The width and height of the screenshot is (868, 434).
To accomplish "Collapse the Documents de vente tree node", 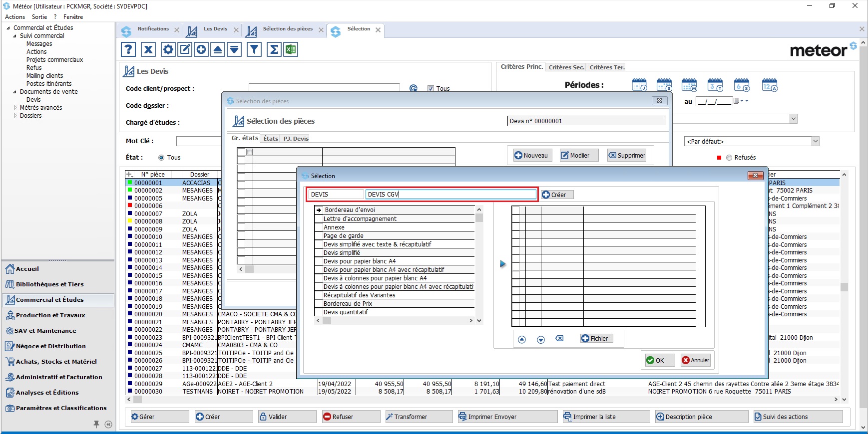I will click(x=14, y=92).
